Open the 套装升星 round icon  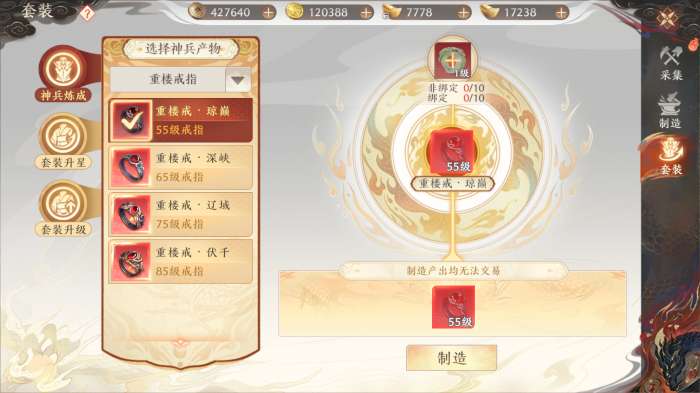pyautogui.click(x=63, y=142)
